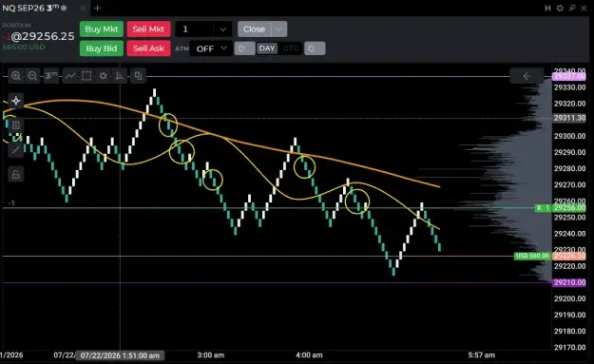
Task: Click the duplicate chart windows icon
Action: [138, 76]
